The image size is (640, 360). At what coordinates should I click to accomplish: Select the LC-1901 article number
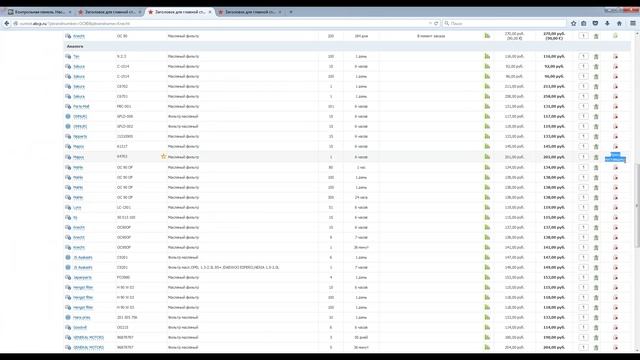[124, 208]
